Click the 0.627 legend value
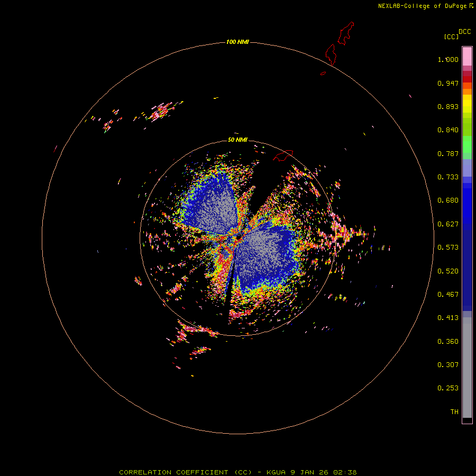Image resolution: width=476 pixels, height=476 pixels. [x=448, y=224]
